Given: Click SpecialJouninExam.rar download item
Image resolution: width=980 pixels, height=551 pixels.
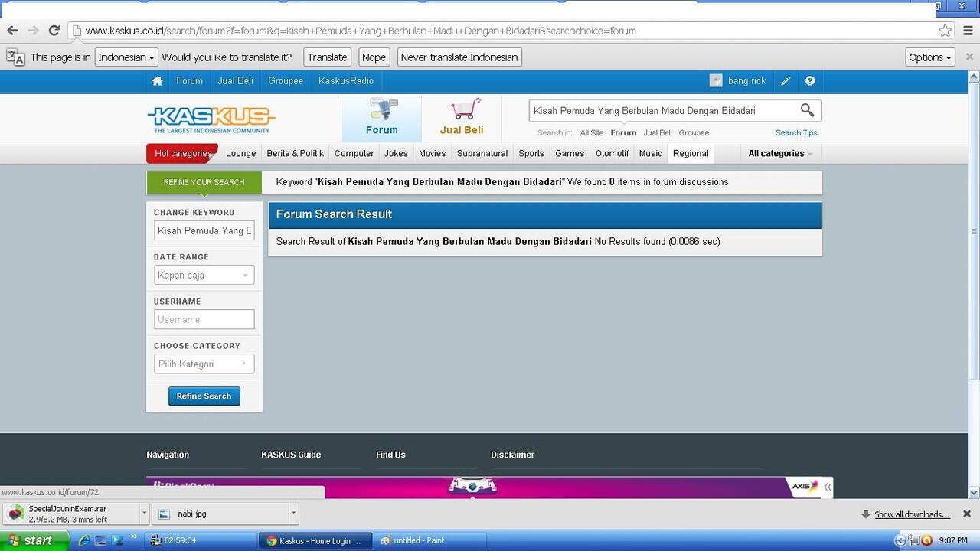Looking at the screenshot, I should [x=70, y=514].
